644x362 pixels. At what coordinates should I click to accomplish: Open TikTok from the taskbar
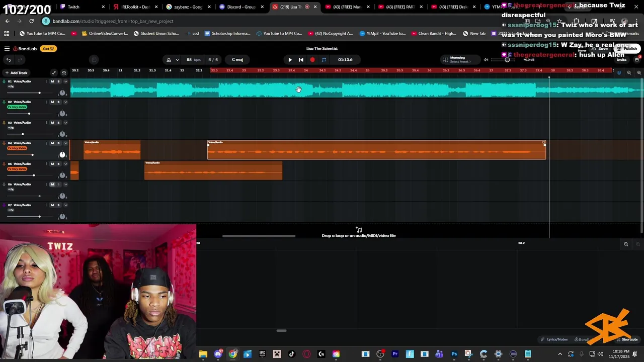291,354
